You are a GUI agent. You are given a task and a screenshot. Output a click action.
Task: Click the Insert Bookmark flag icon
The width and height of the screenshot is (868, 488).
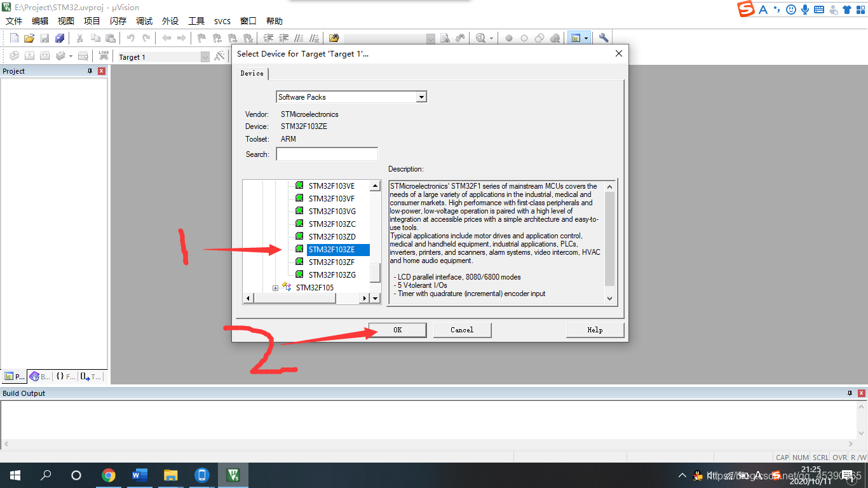pos(202,38)
